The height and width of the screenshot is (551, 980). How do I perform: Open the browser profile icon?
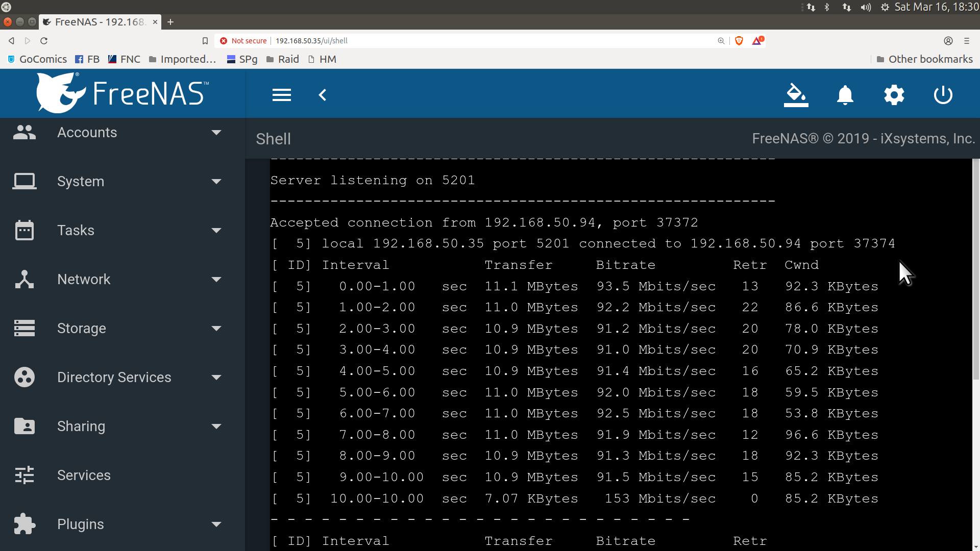tap(948, 41)
